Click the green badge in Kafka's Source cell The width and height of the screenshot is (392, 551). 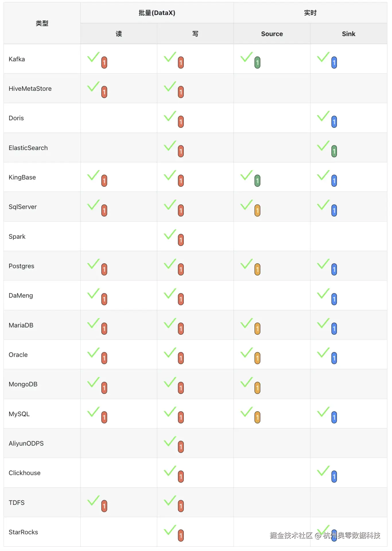257,62
